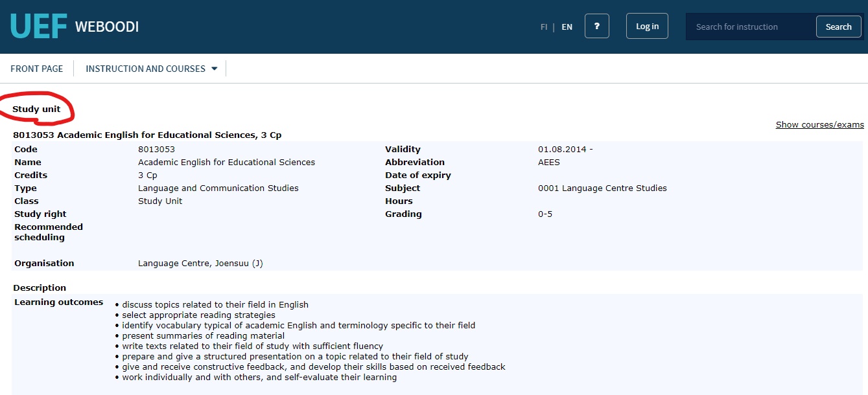The image size is (868, 395).
Task: Click the WEBOODI title text
Action: [107, 27]
